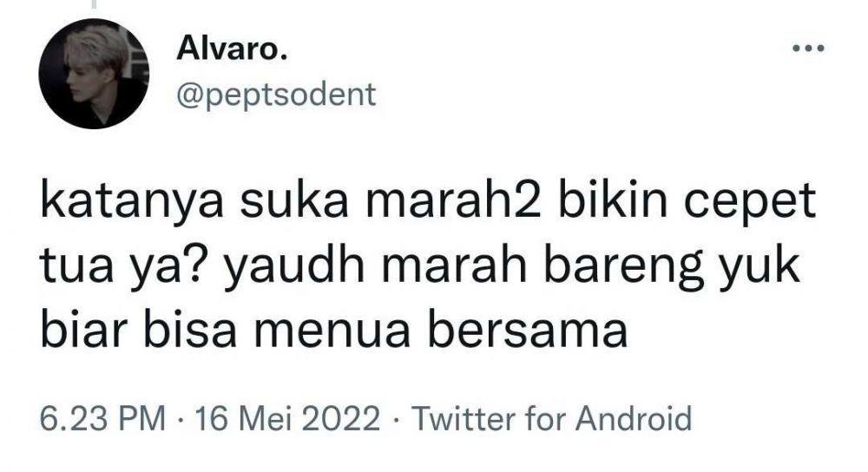Click the tweet line starting with tua ya?
868x472 pixels.
click(x=421, y=266)
